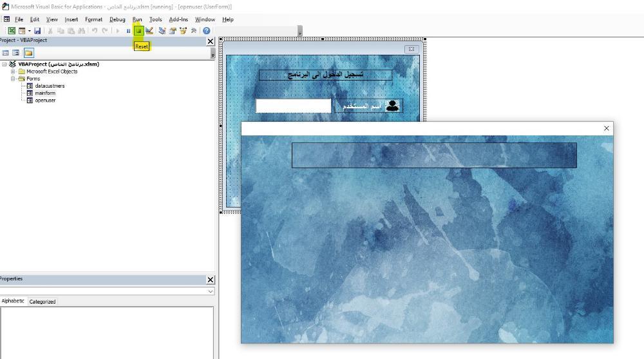Click the View Microsoft Excel toolbar icon
The image size is (644, 359).
click(12, 31)
